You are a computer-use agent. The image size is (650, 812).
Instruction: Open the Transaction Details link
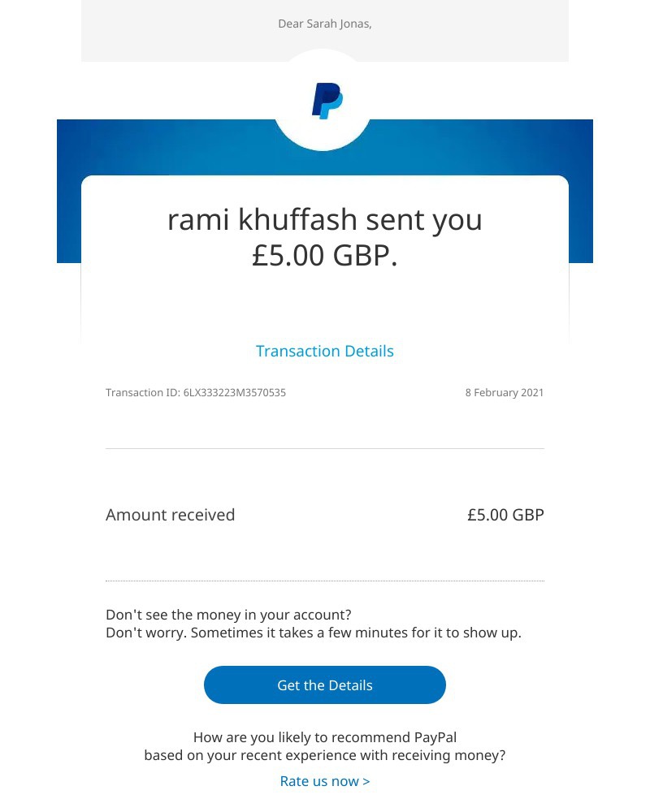pos(325,351)
